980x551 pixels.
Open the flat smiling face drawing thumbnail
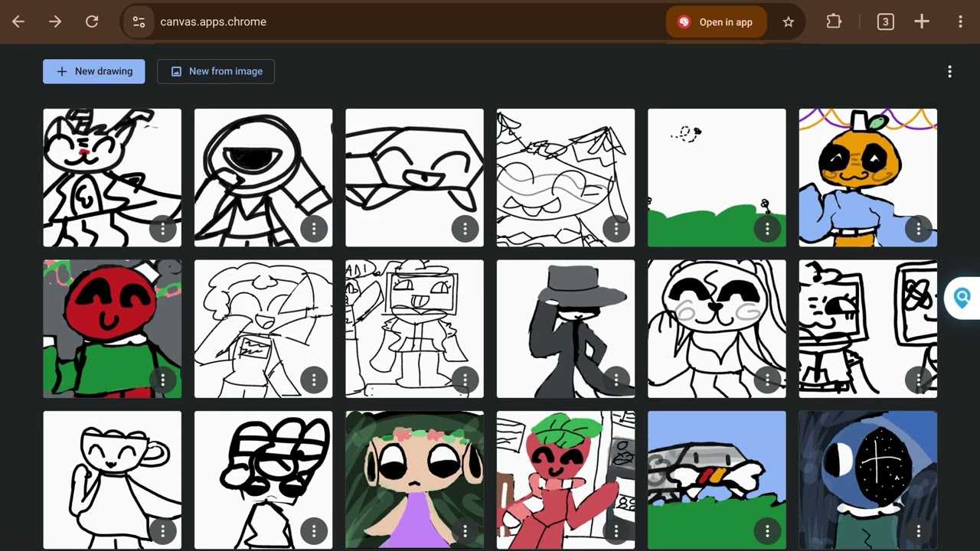pyautogui.click(x=414, y=178)
